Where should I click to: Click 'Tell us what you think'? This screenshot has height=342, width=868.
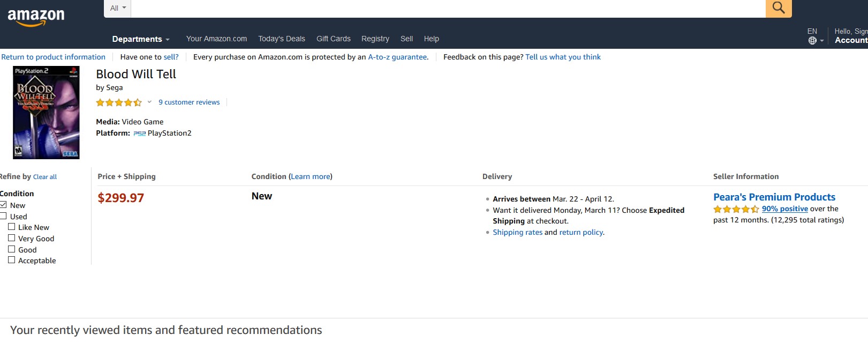(563, 57)
